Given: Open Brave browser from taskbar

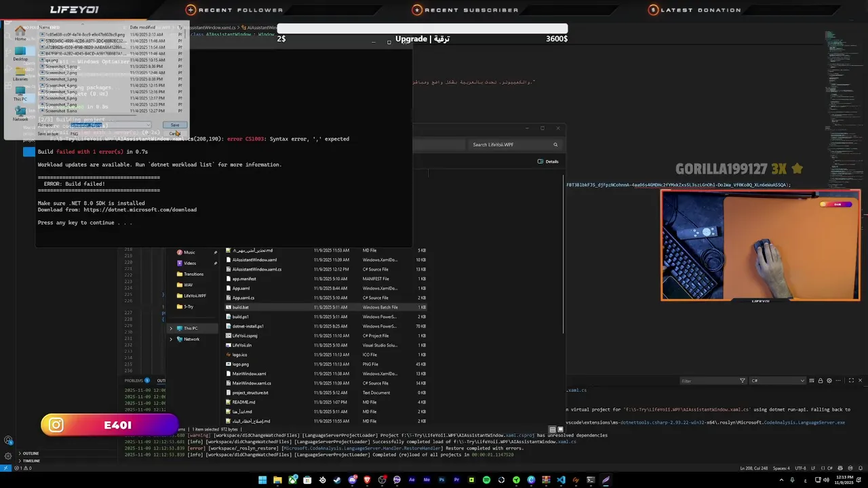Looking at the screenshot, I should click(x=367, y=480).
